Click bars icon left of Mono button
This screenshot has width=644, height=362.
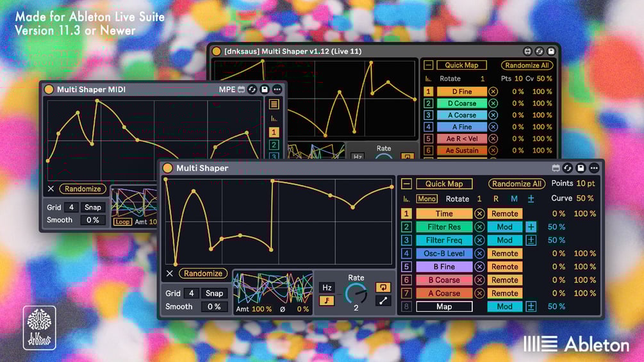click(406, 199)
